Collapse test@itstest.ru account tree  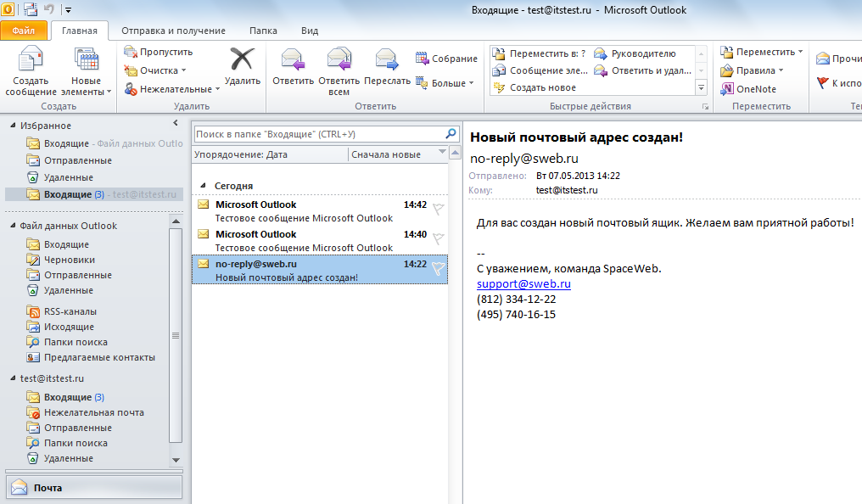coord(14,378)
